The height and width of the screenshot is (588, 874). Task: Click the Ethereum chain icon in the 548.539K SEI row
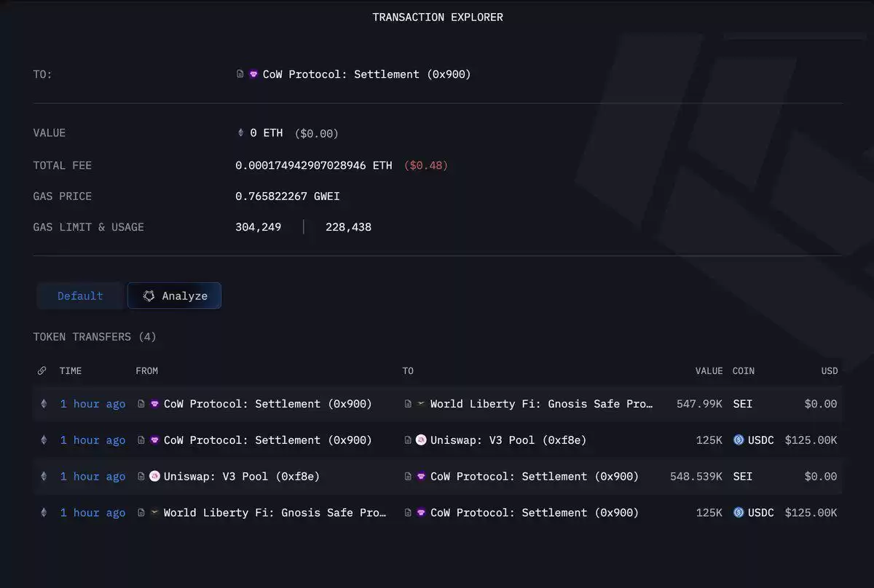(43, 477)
